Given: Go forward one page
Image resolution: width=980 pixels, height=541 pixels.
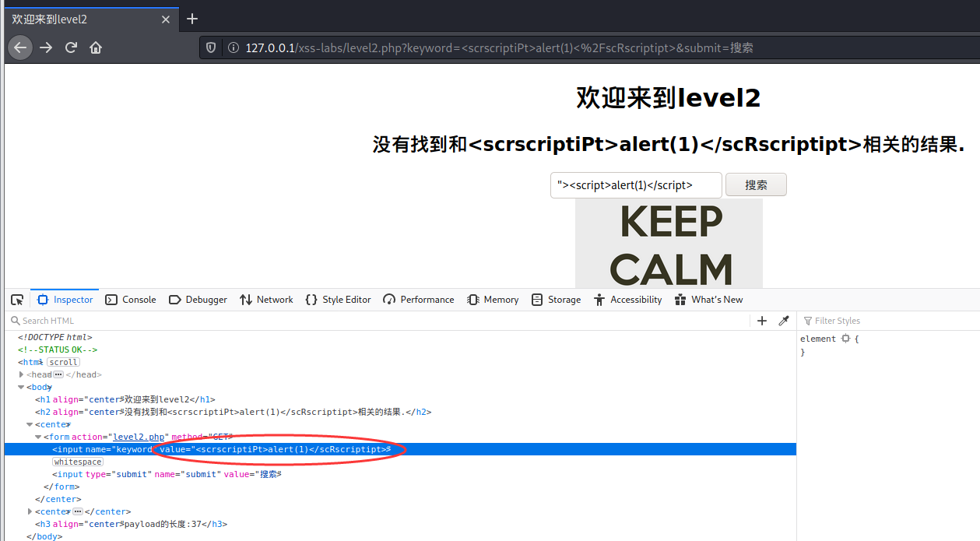Looking at the screenshot, I should coord(46,47).
